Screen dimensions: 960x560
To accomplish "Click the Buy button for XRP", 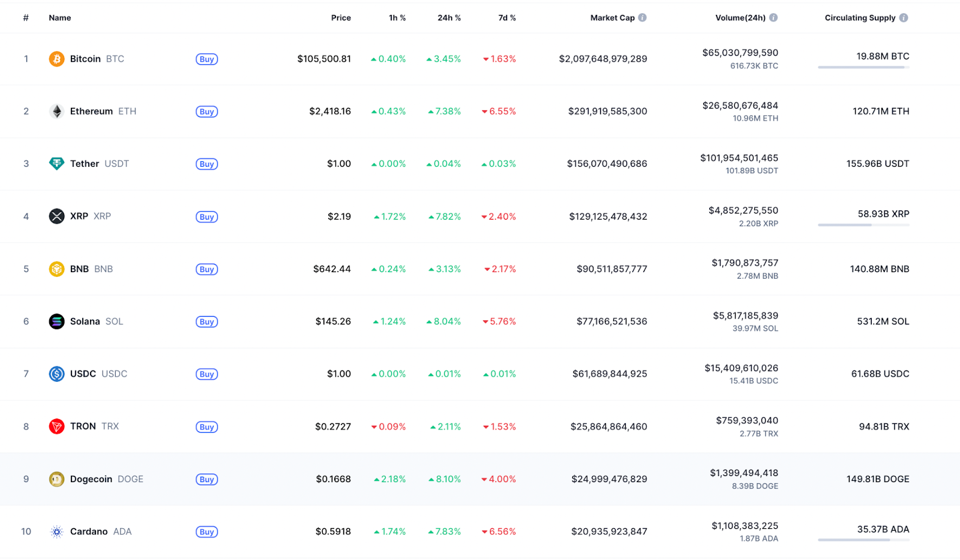I will point(207,217).
